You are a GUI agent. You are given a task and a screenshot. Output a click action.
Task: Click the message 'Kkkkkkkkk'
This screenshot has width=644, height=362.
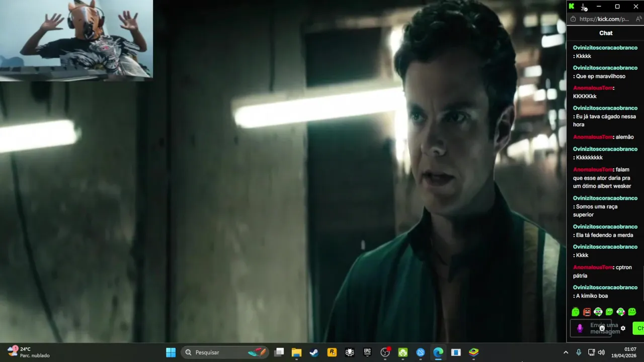tap(589, 157)
